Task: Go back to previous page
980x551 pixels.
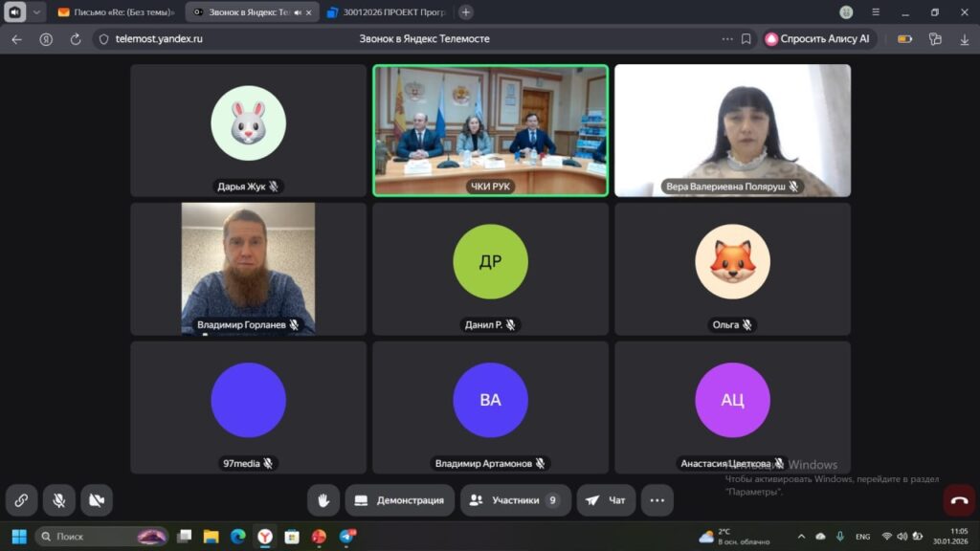Action: point(16,39)
